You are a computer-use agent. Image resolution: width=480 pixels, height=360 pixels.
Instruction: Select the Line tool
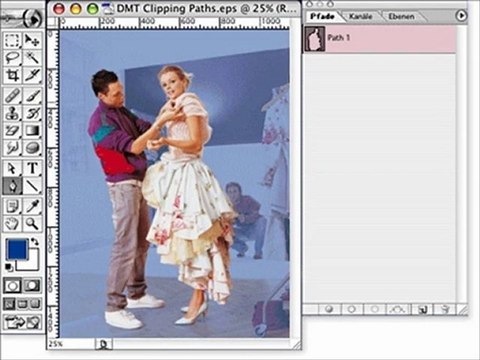[x=32, y=186]
